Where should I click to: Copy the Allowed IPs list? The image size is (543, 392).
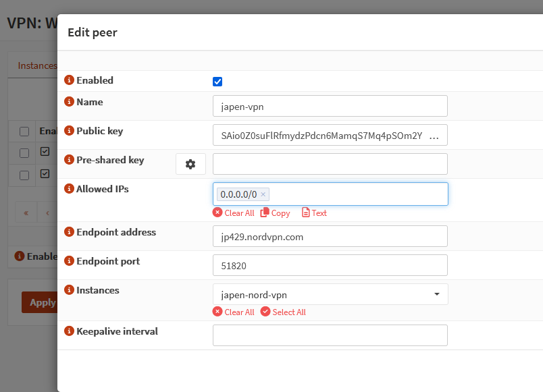276,213
